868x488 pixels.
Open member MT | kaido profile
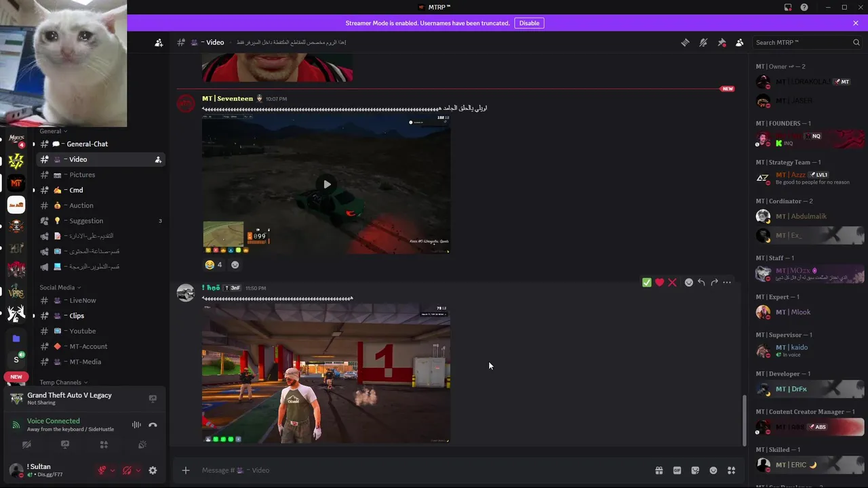pos(810,350)
